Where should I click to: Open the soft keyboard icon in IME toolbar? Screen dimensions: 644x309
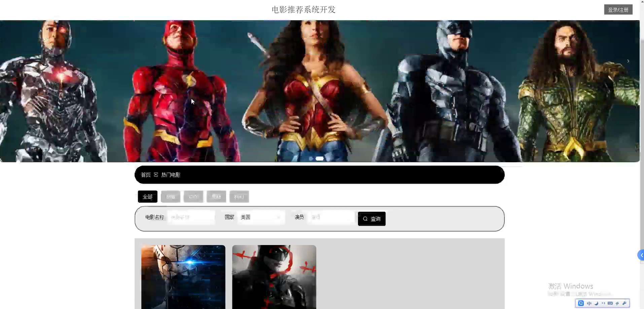coord(610,303)
